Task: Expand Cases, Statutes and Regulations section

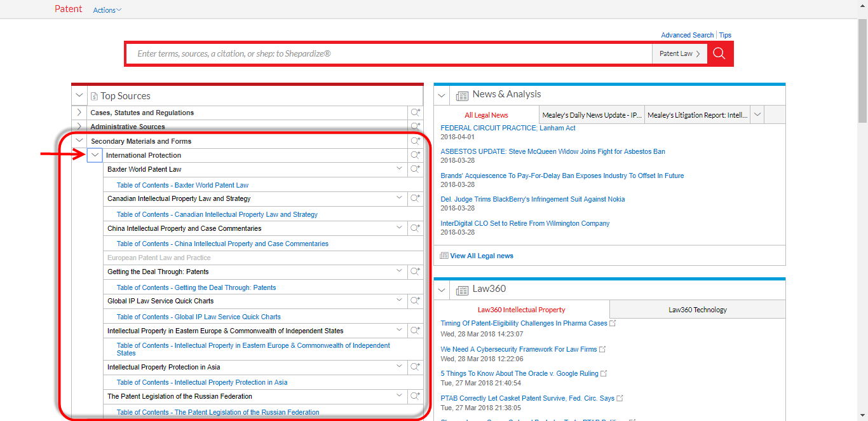Action: (x=79, y=113)
